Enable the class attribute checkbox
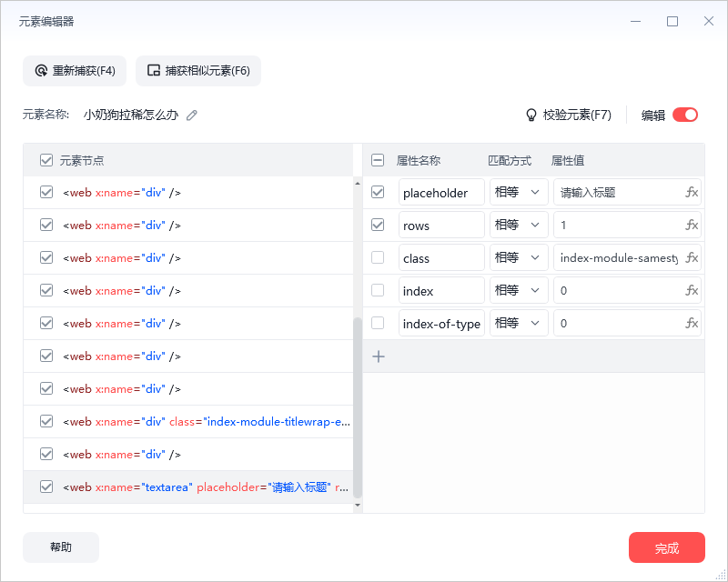 point(379,258)
